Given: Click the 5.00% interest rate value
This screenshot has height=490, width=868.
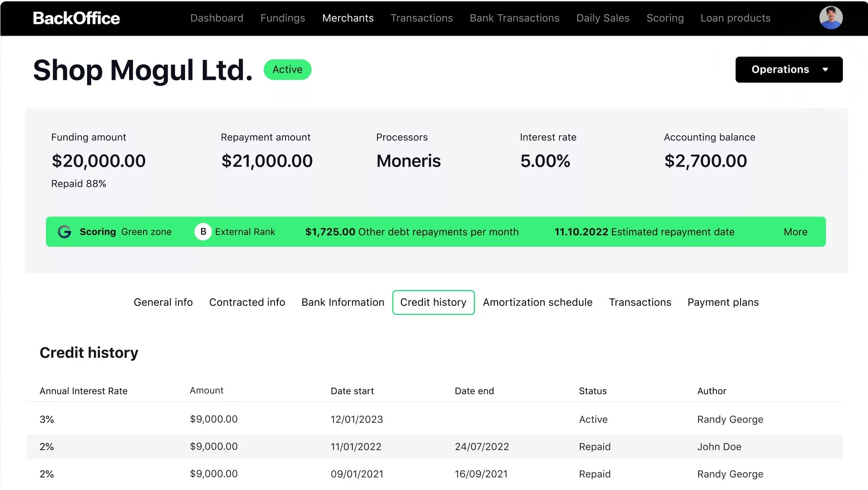Looking at the screenshot, I should (x=545, y=161).
